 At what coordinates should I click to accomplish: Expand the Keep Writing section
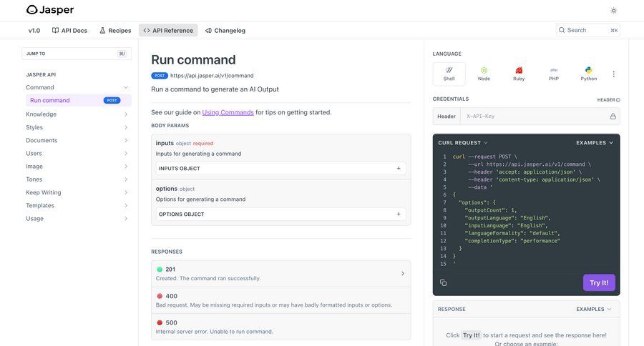[x=126, y=192]
